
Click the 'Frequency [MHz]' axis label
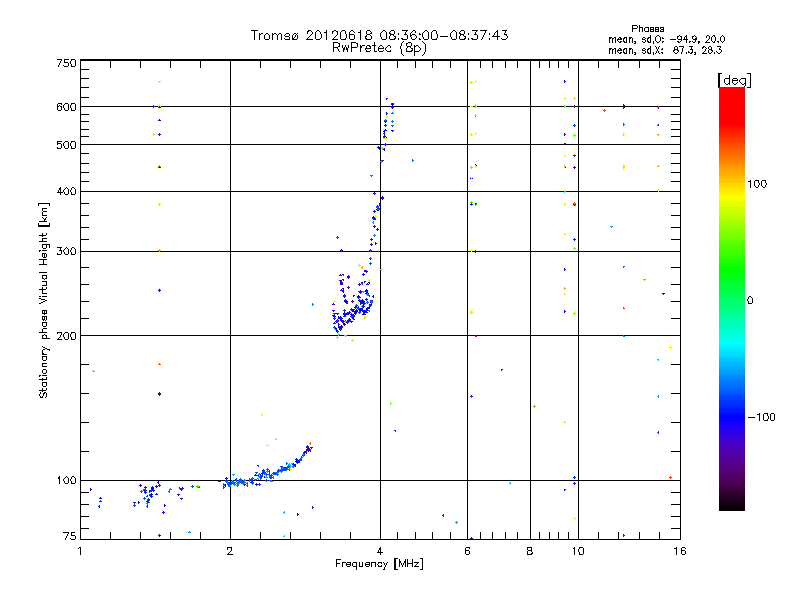click(x=379, y=564)
